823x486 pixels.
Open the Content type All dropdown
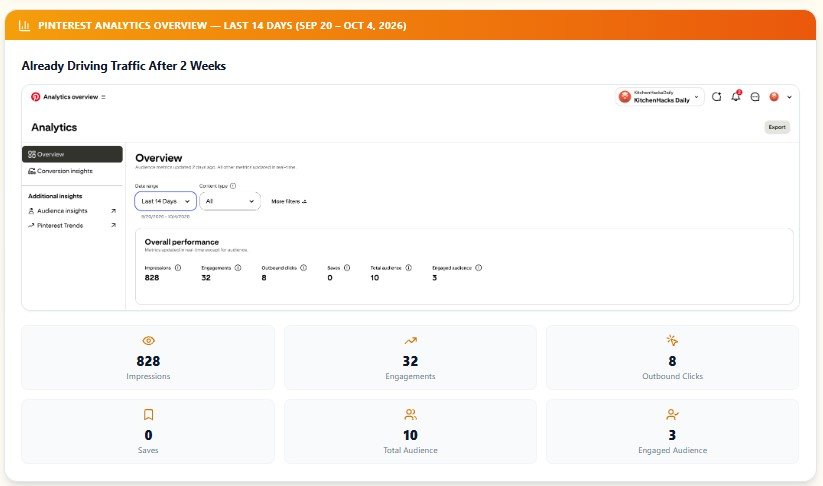pos(230,201)
